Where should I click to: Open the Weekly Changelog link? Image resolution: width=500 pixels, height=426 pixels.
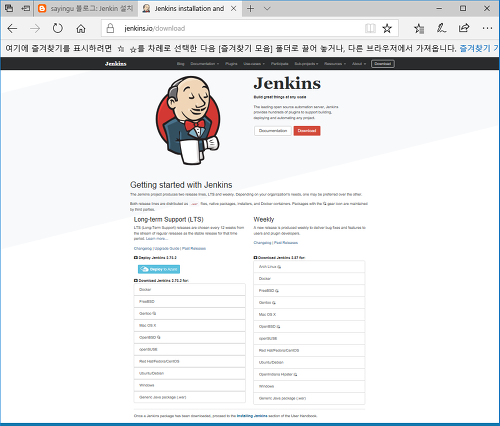(x=262, y=243)
